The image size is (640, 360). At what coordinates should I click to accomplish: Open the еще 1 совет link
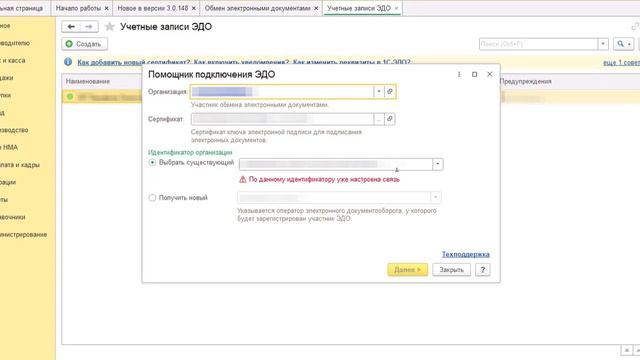point(621,62)
